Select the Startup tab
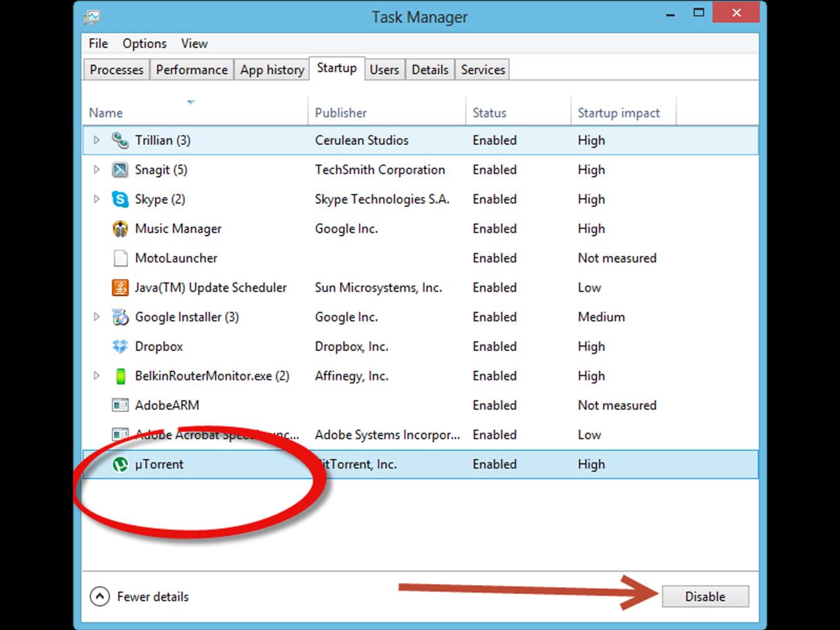This screenshot has width=840, height=630. point(337,68)
